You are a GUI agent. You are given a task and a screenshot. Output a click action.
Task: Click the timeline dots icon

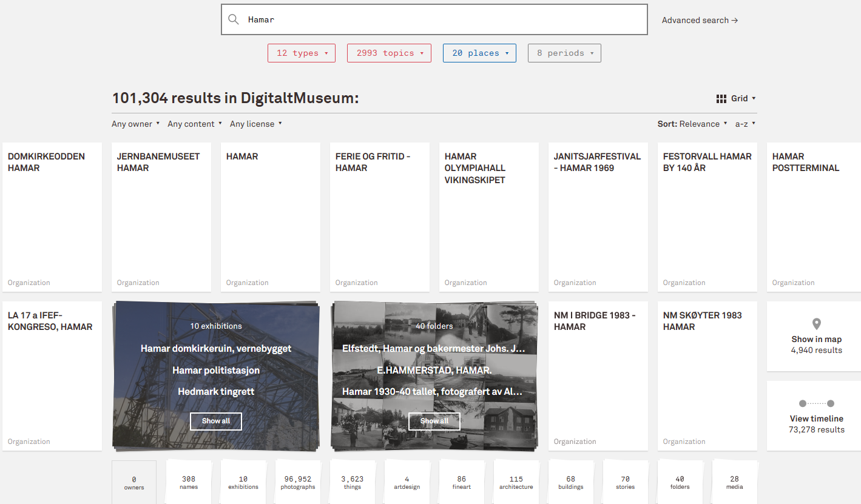pos(816,403)
